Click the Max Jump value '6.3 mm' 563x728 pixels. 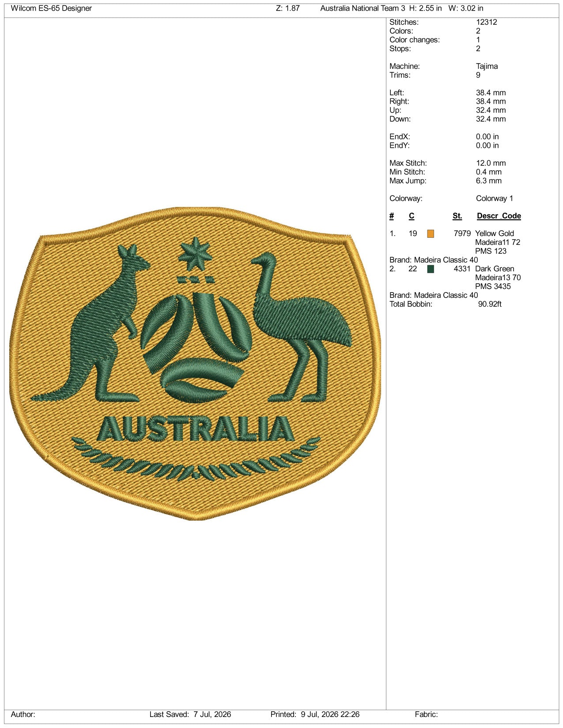pyautogui.click(x=489, y=181)
